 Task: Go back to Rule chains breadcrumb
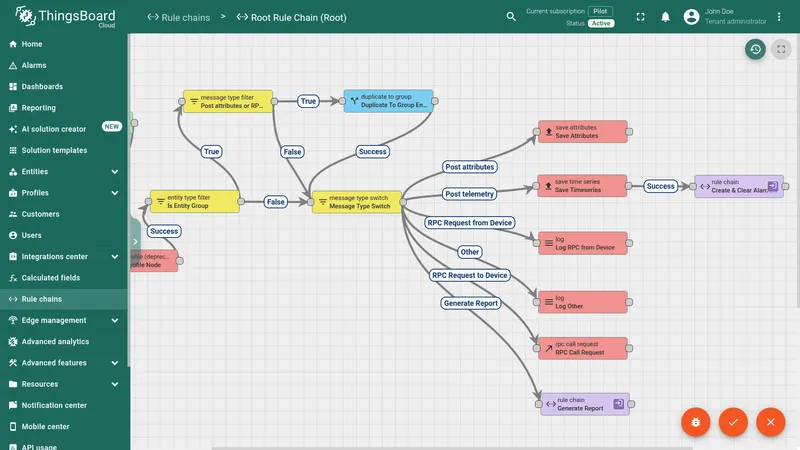click(x=179, y=17)
